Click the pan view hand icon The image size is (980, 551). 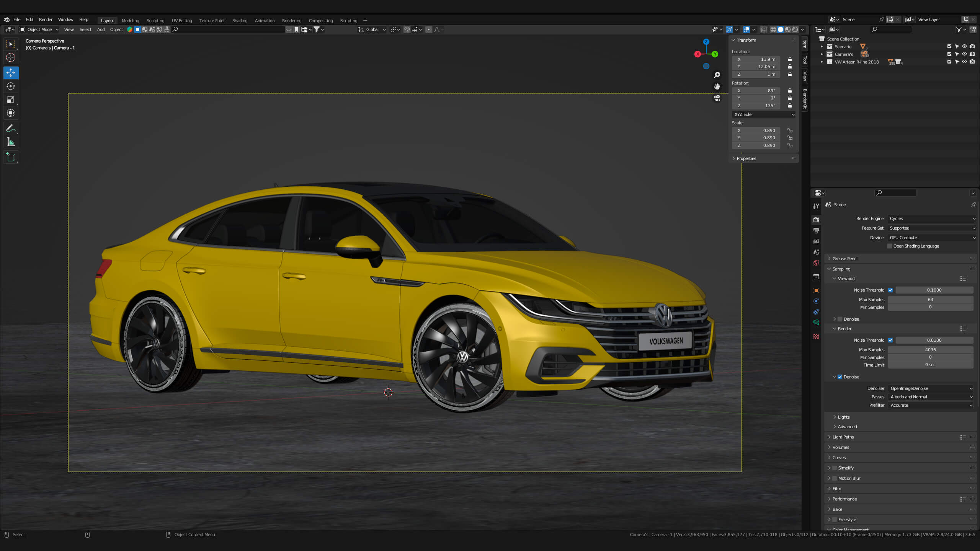[717, 86]
